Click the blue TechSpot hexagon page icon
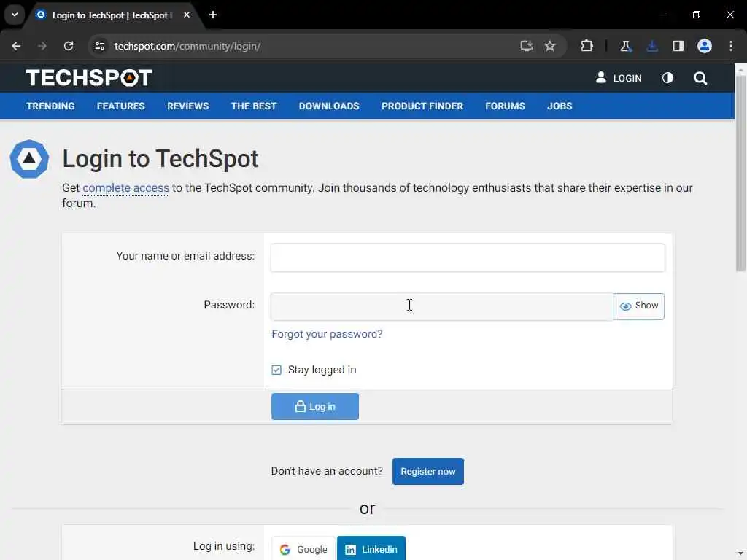This screenshot has width=747, height=560. tap(29, 159)
